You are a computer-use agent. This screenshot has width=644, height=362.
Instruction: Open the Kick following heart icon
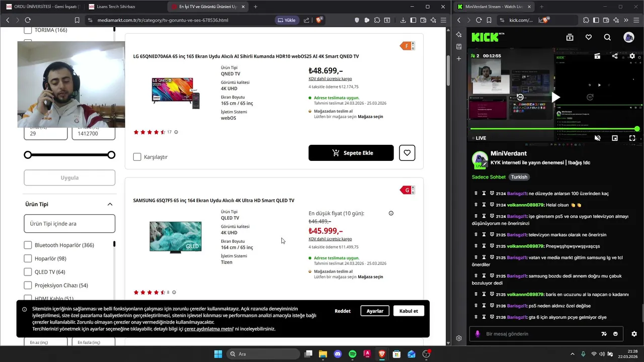click(x=589, y=37)
